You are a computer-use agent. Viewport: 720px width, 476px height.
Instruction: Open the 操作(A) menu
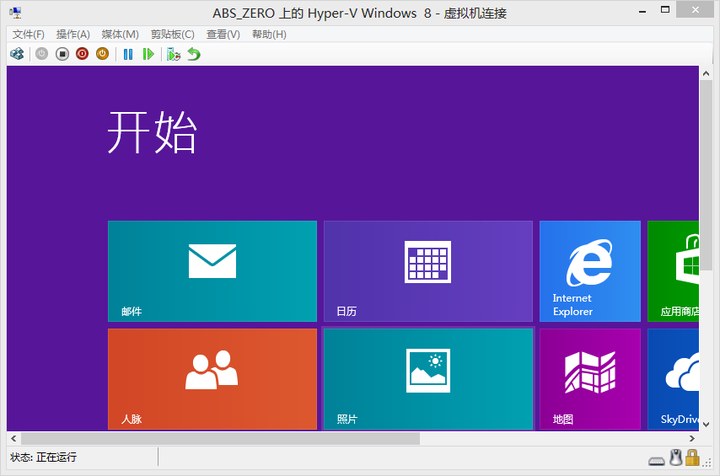73,34
